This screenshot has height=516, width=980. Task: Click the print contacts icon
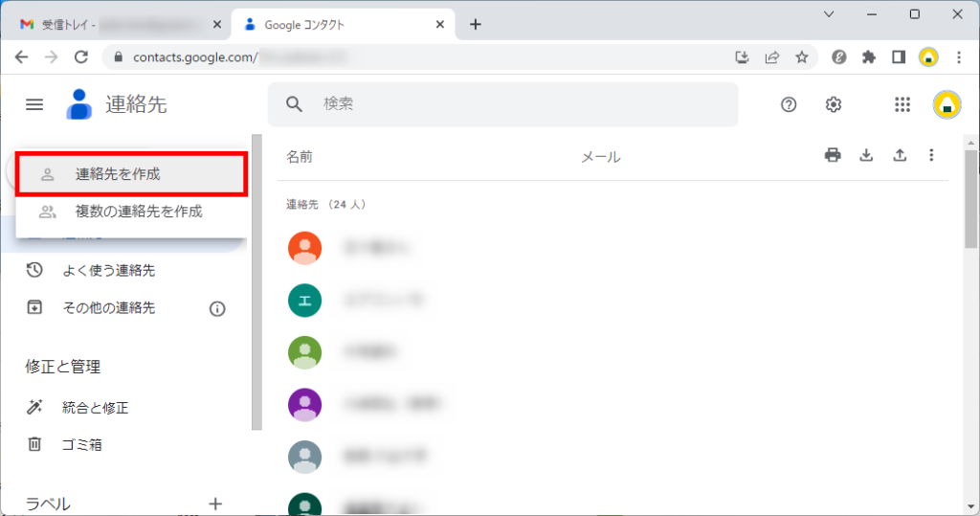pos(833,155)
